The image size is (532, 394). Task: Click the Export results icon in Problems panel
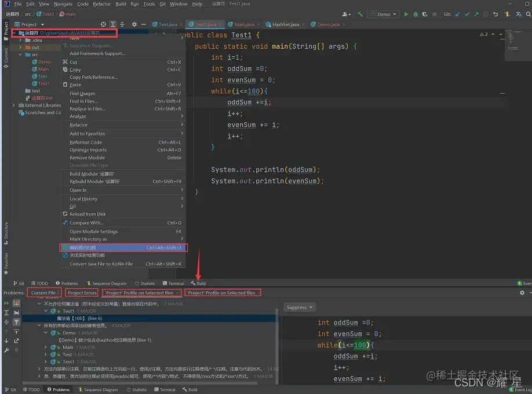(x=16, y=341)
